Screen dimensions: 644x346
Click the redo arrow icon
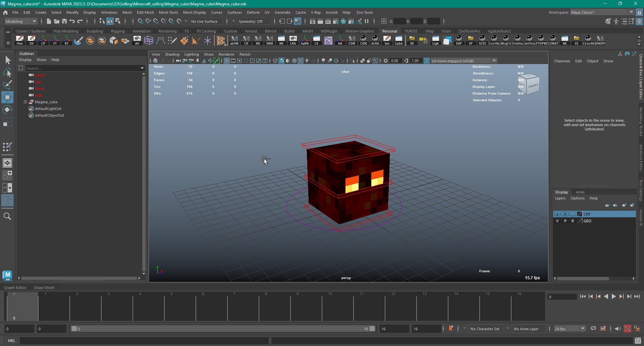tap(80, 21)
